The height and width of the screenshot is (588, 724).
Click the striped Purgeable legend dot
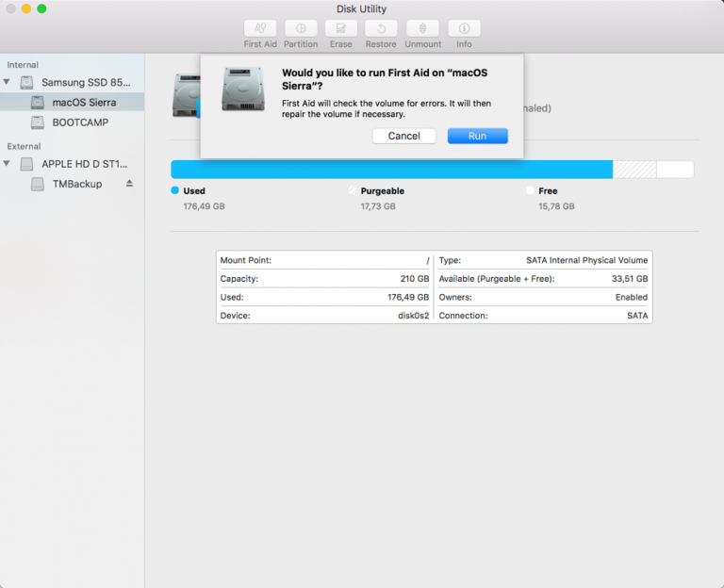tap(353, 190)
